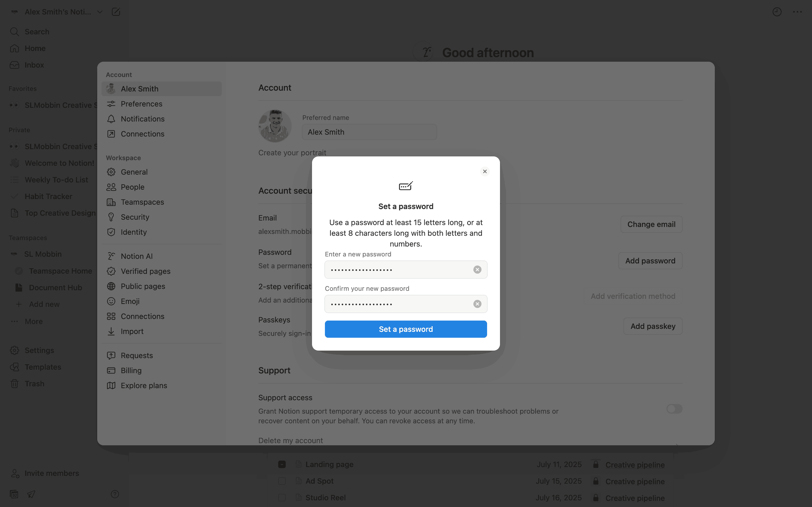Open the calendar icon at bottom left
Image resolution: width=812 pixels, height=507 pixels.
14,494
